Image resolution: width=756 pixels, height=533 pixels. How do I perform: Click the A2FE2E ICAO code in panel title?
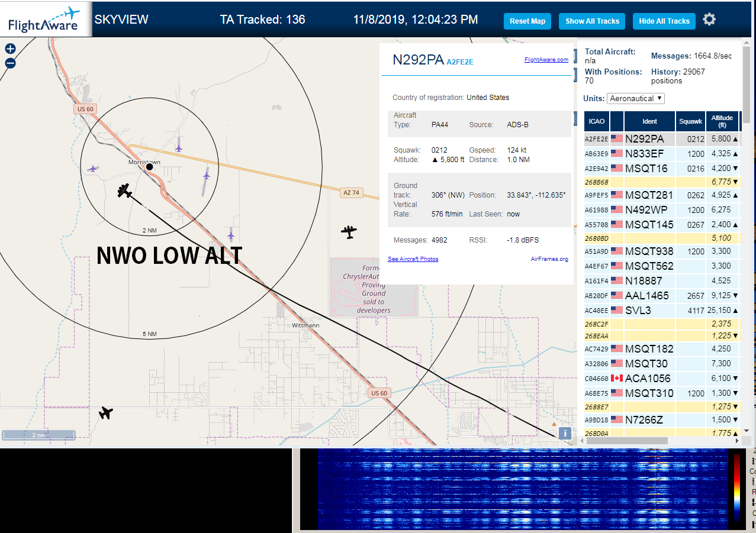460,62
